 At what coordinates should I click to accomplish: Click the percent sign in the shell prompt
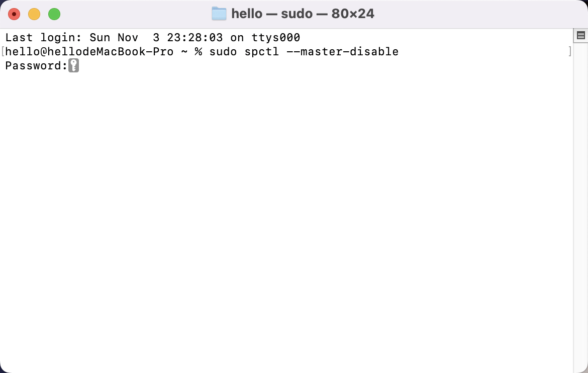coord(199,51)
